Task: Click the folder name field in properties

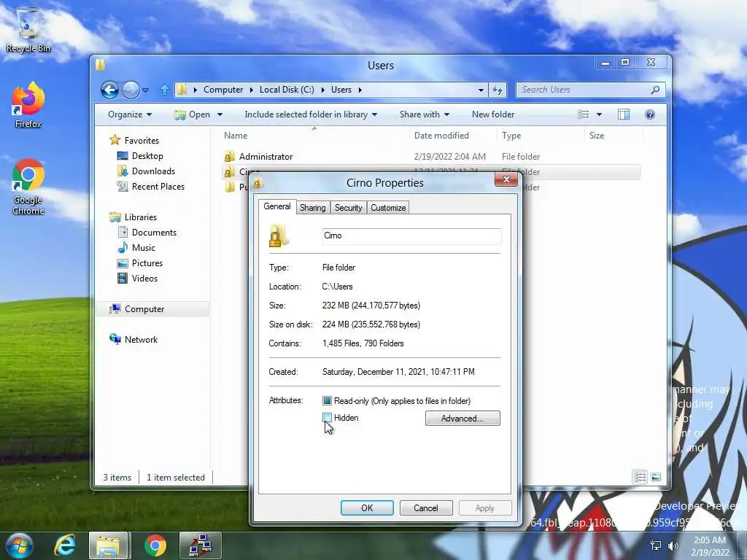Action: (x=411, y=236)
